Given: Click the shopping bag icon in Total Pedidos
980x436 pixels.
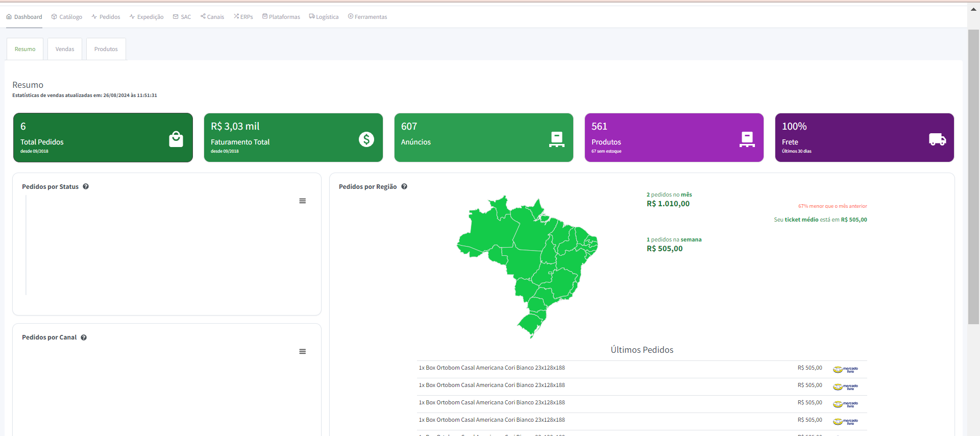Looking at the screenshot, I should pyautogui.click(x=176, y=139).
